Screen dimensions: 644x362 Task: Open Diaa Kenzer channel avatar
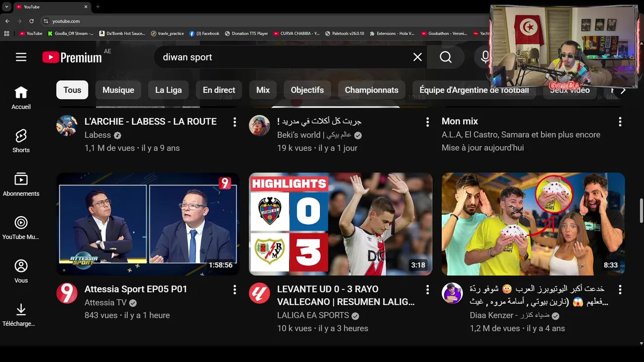click(x=452, y=293)
